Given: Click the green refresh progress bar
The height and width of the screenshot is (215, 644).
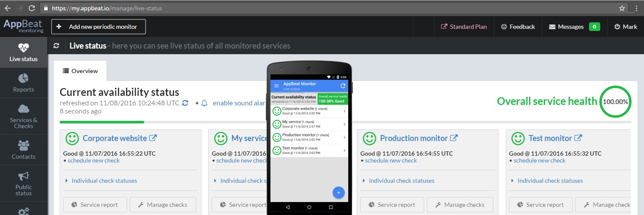Looking at the screenshot, I should tap(102, 122).
